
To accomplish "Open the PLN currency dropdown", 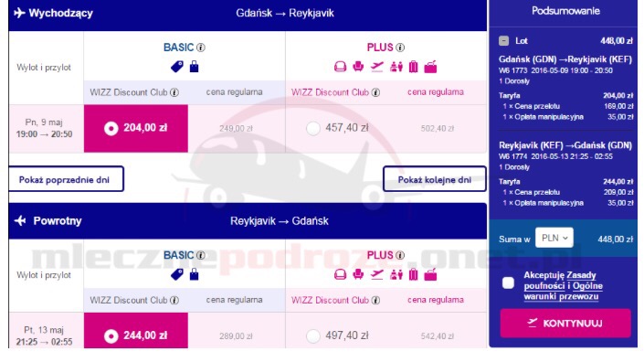I will click(x=554, y=238).
